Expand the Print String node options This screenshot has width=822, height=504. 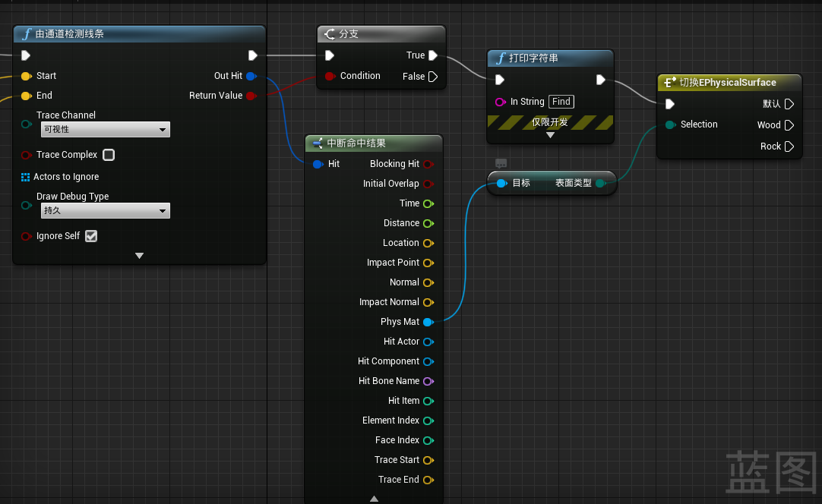pyautogui.click(x=550, y=135)
